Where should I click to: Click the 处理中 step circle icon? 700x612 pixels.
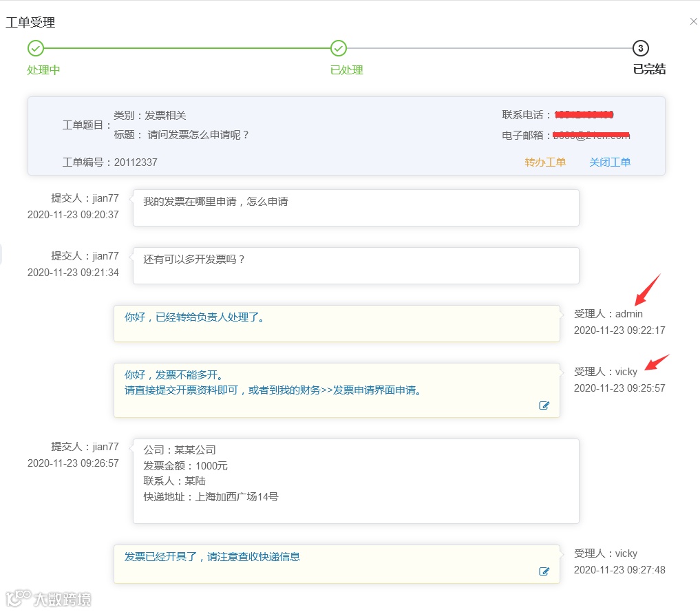36,48
